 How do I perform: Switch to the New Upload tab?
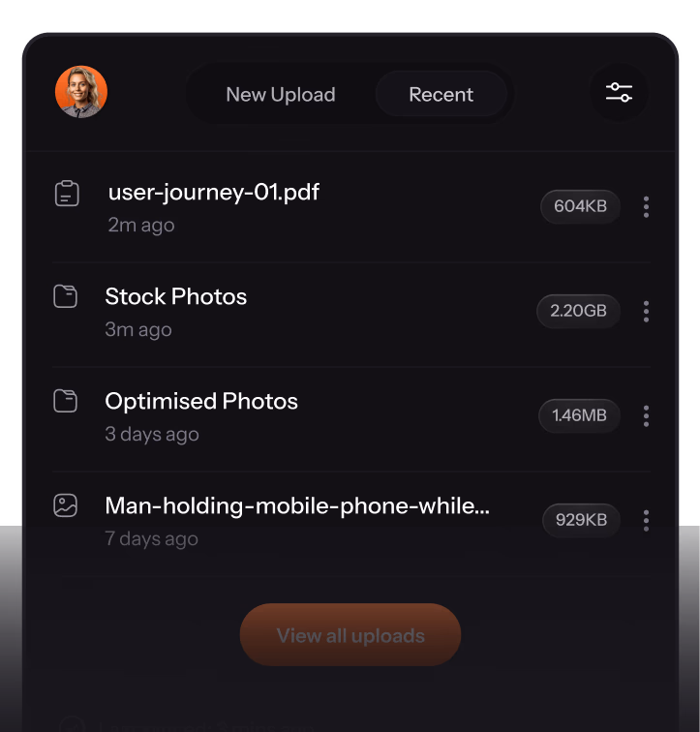pyautogui.click(x=281, y=95)
